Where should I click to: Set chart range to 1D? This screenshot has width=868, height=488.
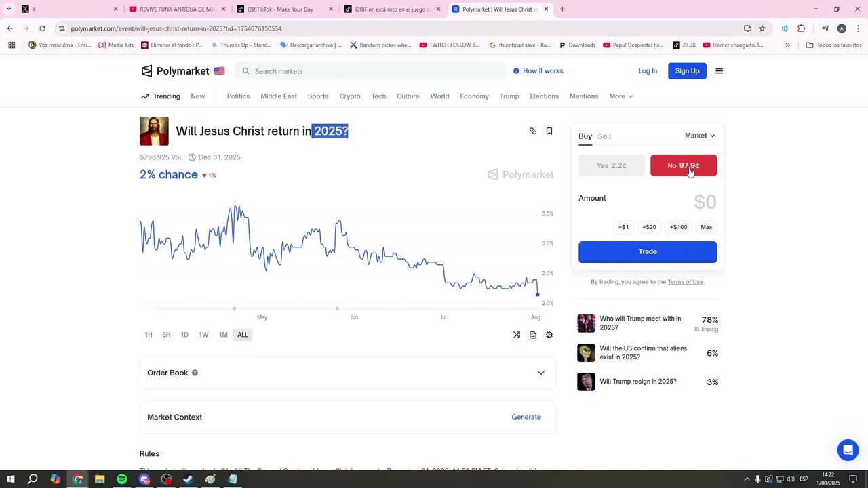(184, 335)
